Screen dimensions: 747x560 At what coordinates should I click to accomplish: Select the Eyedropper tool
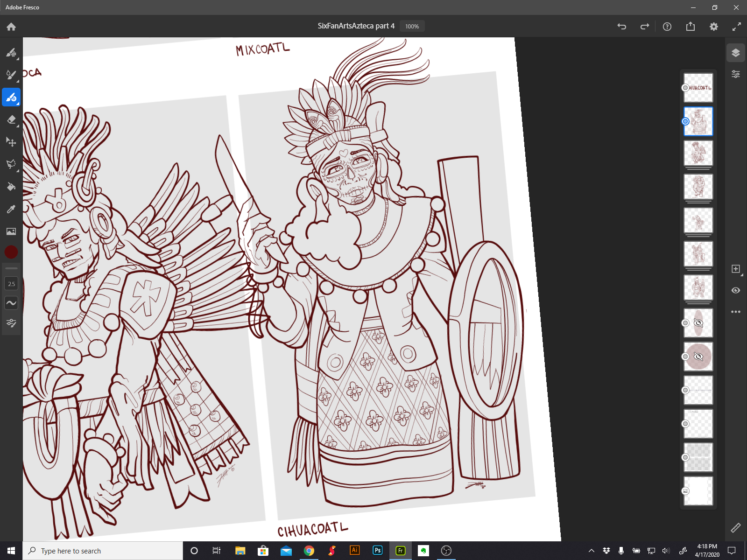click(x=11, y=209)
